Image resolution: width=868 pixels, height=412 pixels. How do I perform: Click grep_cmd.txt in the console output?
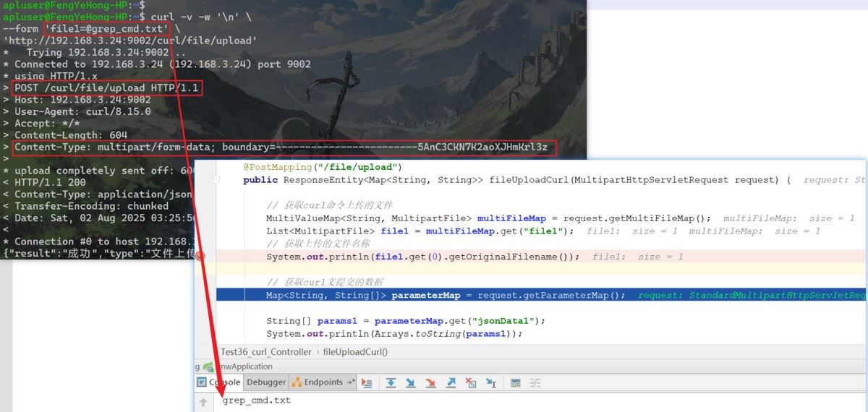[257, 400]
